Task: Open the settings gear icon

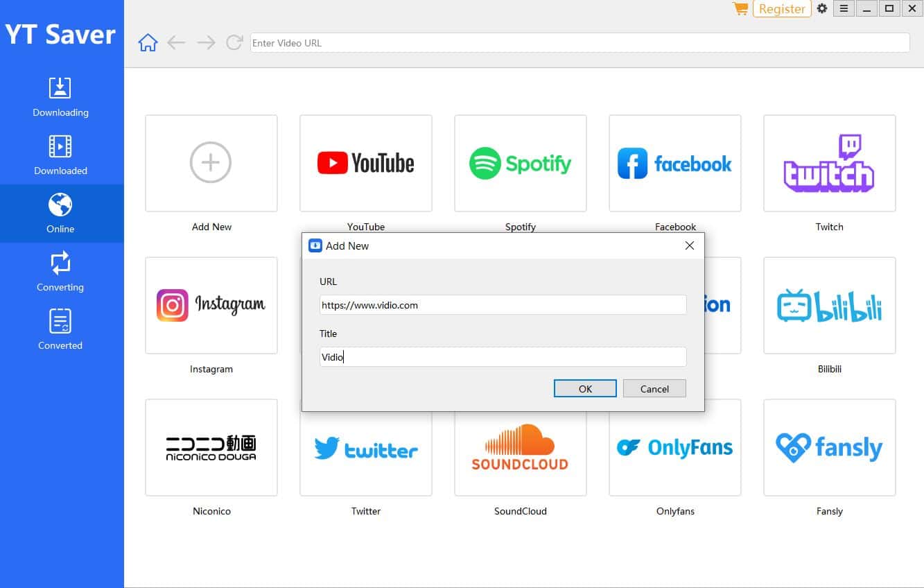Action: (x=822, y=9)
